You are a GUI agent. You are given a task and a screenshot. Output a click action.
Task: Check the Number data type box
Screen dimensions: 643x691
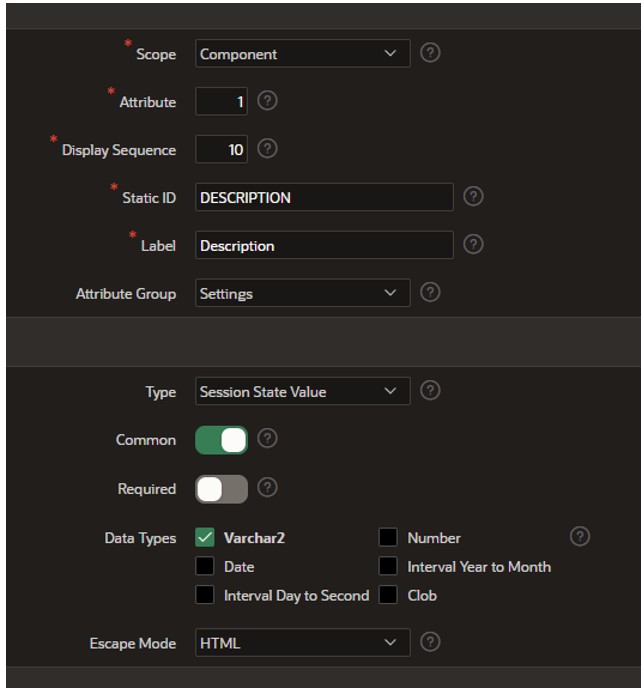pos(388,538)
